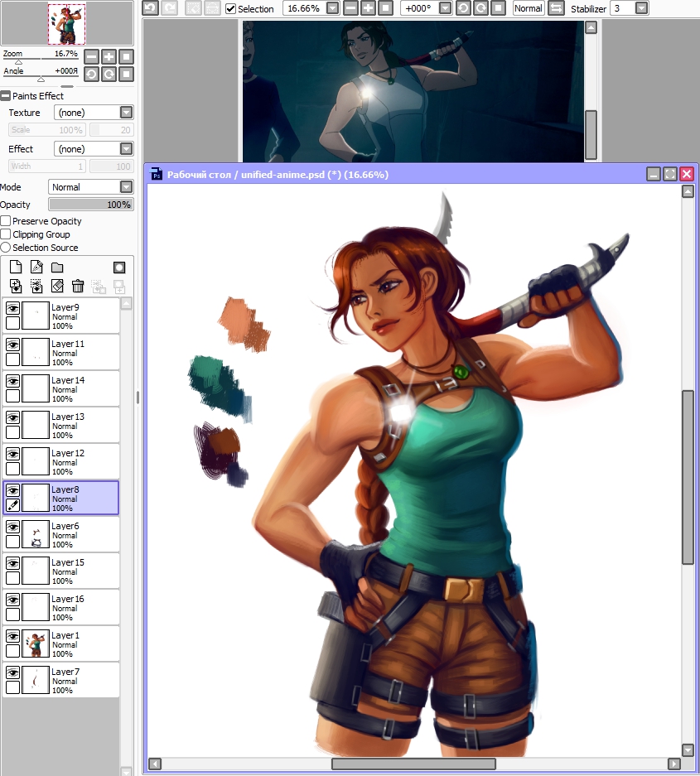
Task: Hide Layer11 using its eye icon
Action: (13, 345)
